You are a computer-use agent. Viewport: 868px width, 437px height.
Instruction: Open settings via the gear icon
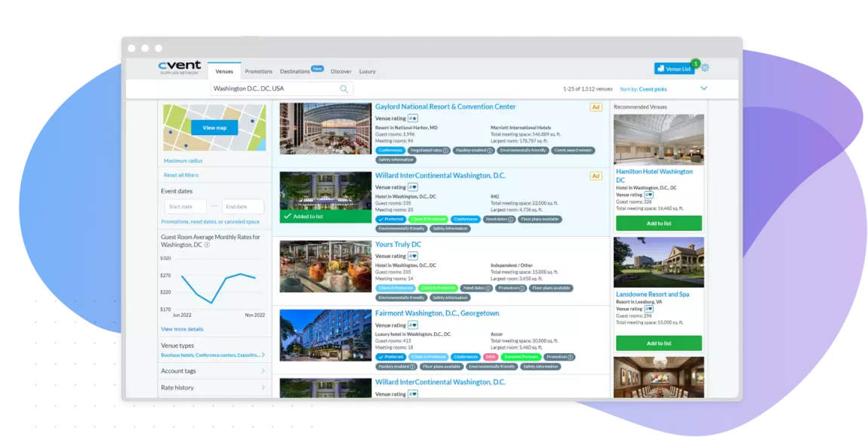tap(705, 68)
